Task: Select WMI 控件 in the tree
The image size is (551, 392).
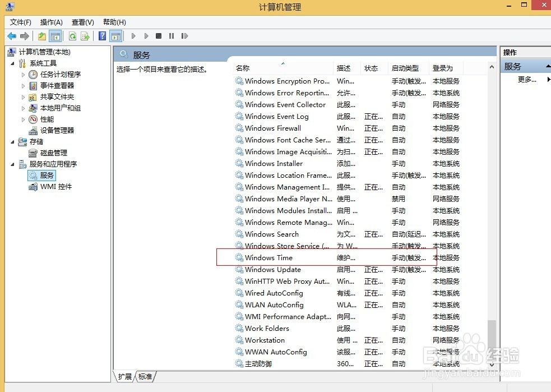Action: click(x=56, y=187)
